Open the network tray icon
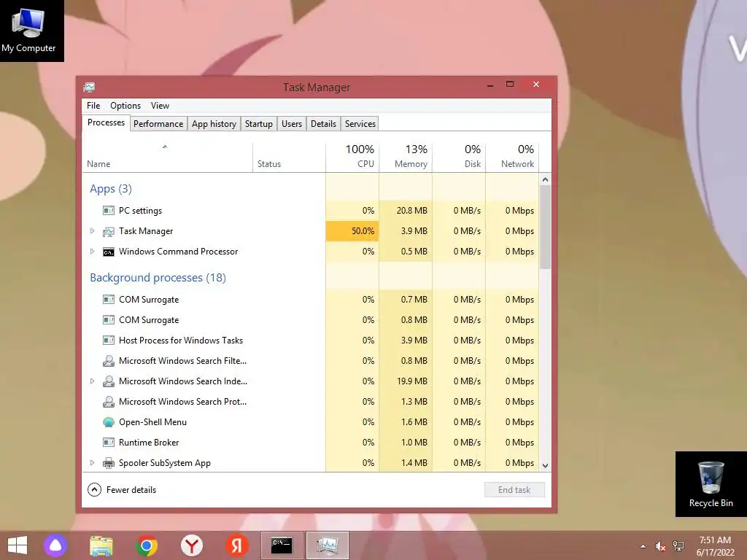 (678, 546)
